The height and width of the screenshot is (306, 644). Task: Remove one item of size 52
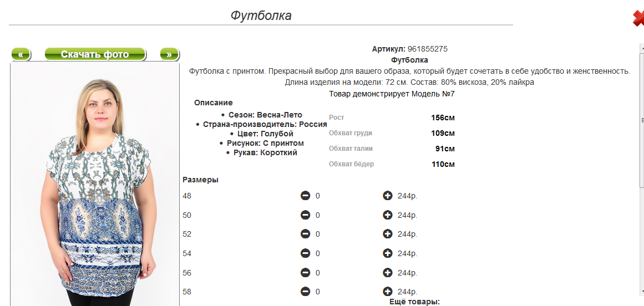click(305, 234)
